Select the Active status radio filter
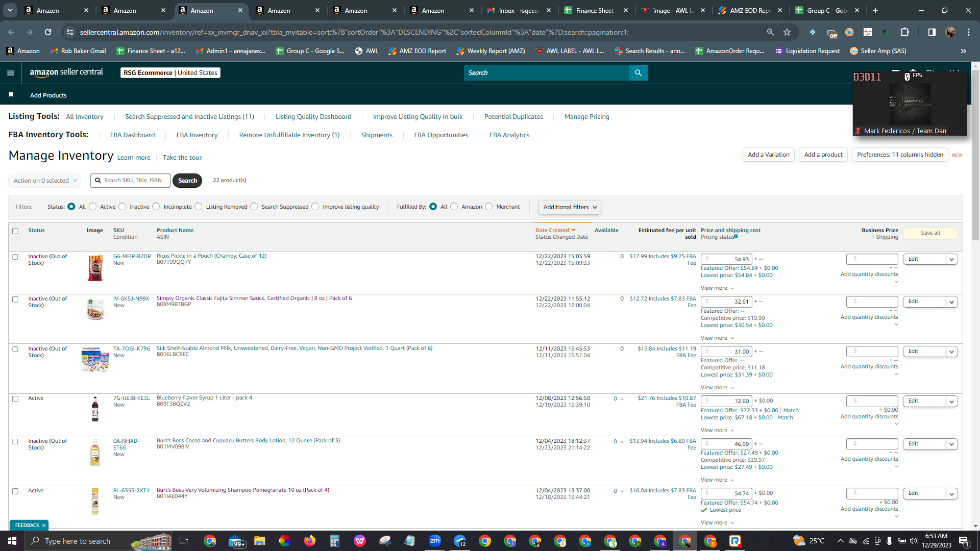The image size is (980, 551). coord(92,207)
